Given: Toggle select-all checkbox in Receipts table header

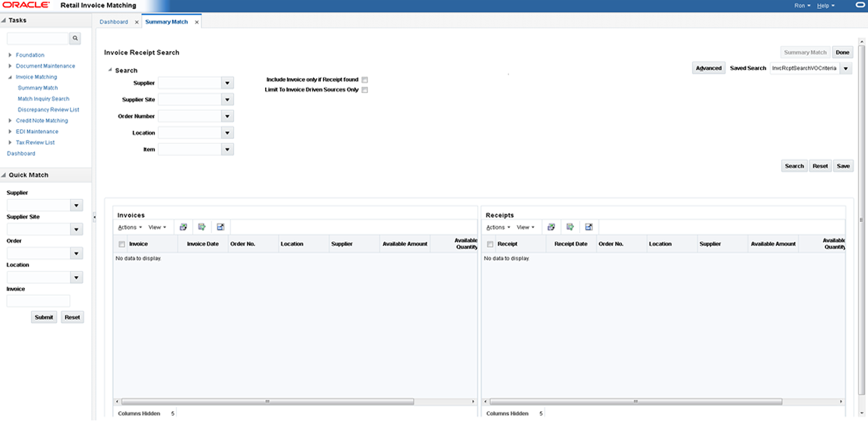Looking at the screenshot, I should click(x=490, y=244).
